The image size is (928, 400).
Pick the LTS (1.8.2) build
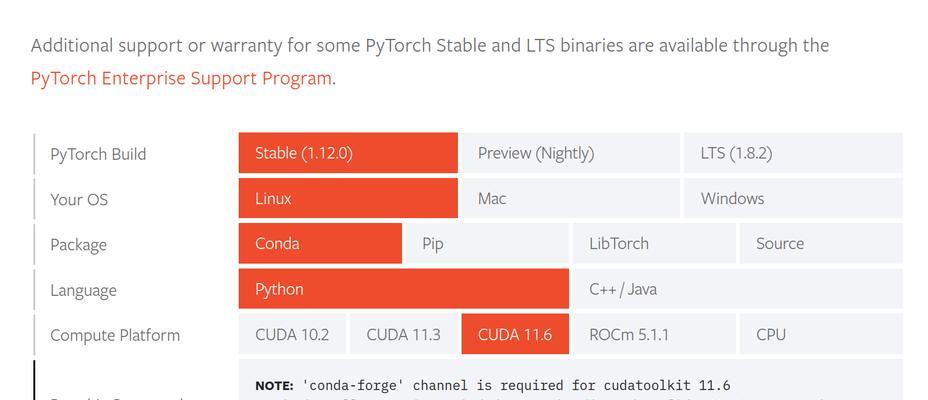click(793, 153)
